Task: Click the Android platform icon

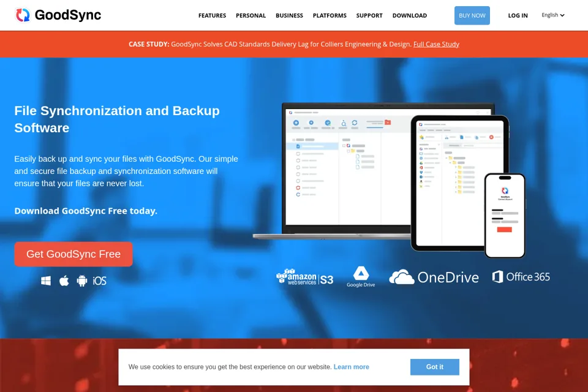Action: pos(81,281)
